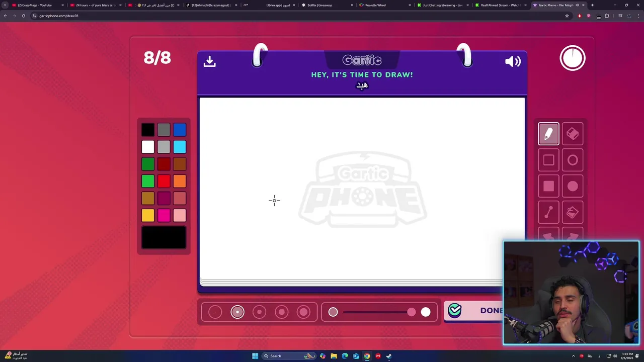
Task: Pick the light gray color swatch
Action: [x=164, y=147]
